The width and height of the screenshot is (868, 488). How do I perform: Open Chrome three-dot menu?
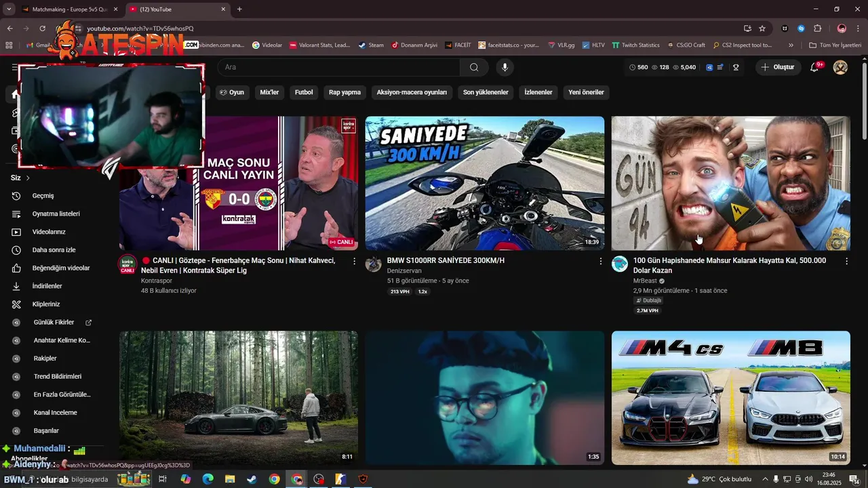coord(859,28)
